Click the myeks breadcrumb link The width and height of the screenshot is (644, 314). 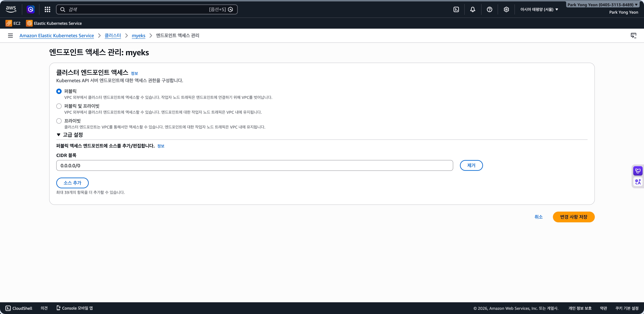pos(138,36)
